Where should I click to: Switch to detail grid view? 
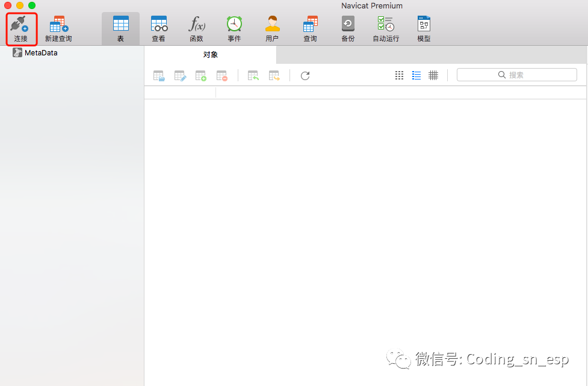click(x=433, y=75)
